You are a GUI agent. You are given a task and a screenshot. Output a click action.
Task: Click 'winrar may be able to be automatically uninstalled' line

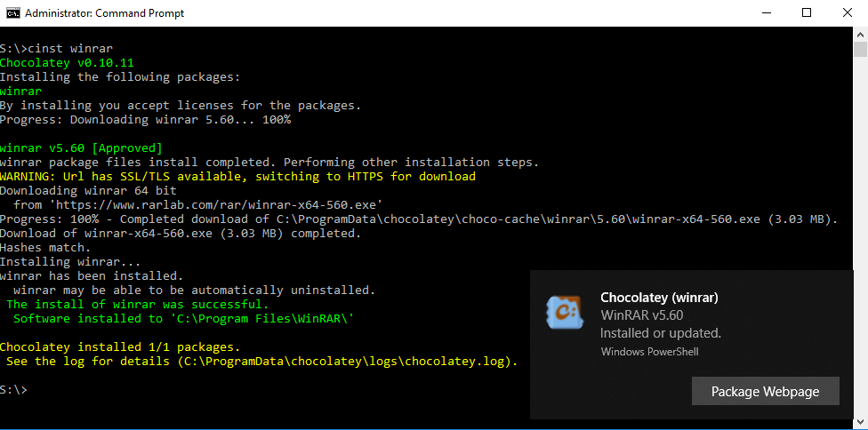click(194, 290)
